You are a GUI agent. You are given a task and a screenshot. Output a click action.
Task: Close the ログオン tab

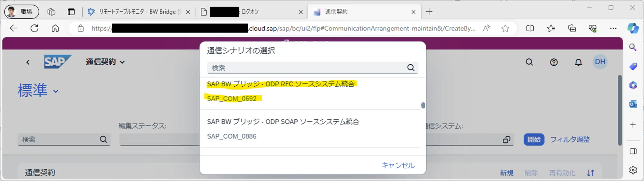click(x=300, y=12)
